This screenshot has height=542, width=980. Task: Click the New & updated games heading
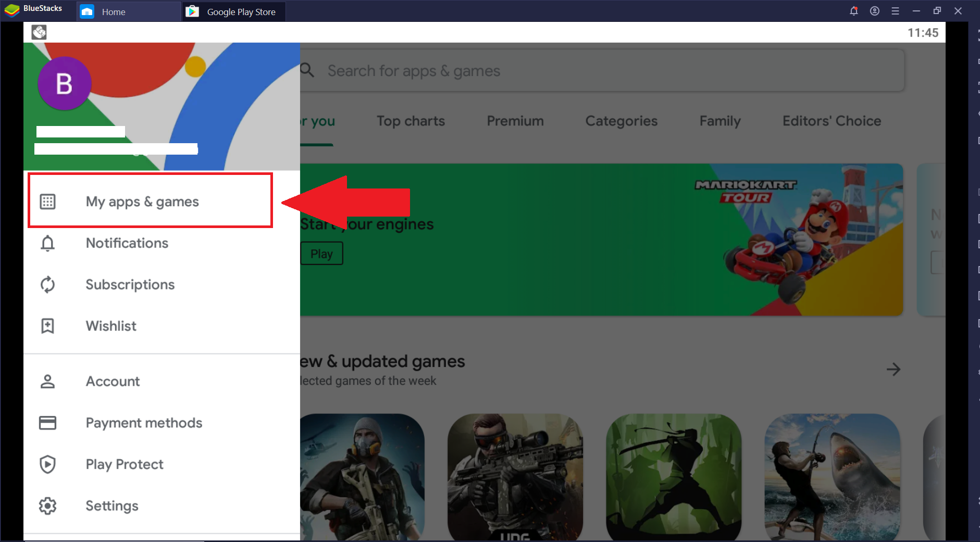tap(382, 361)
